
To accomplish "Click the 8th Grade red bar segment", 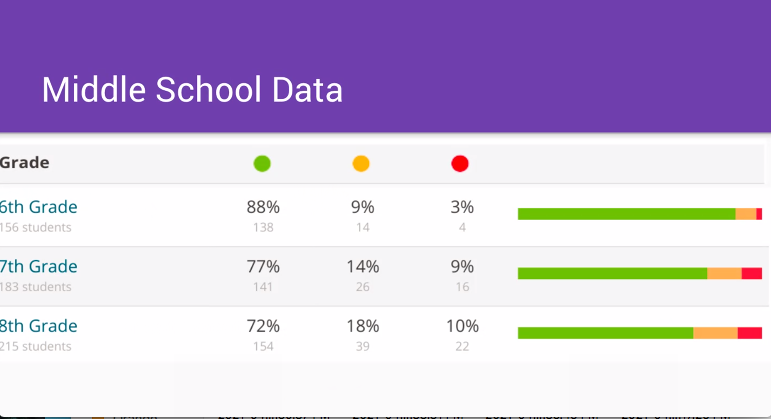I will click(749, 333).
